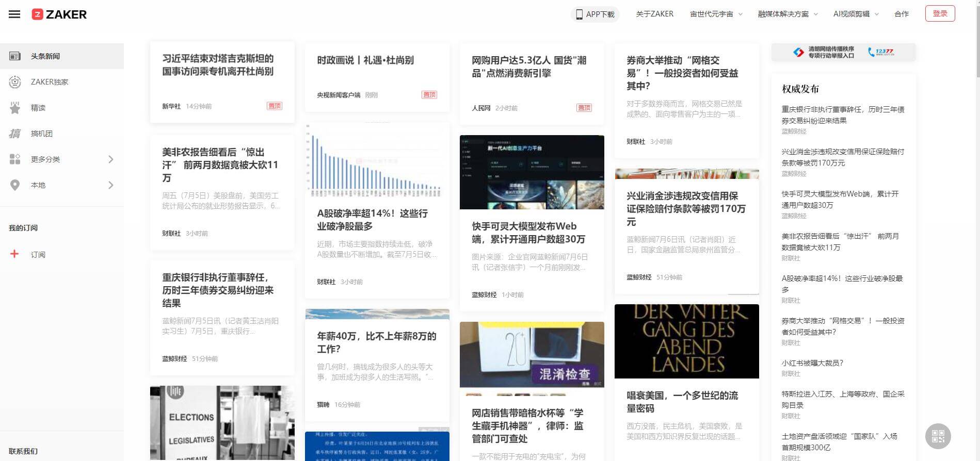Open the AI视频剪辑 dropdown arrow
The image size is (980, 461).
coord(876,14)
